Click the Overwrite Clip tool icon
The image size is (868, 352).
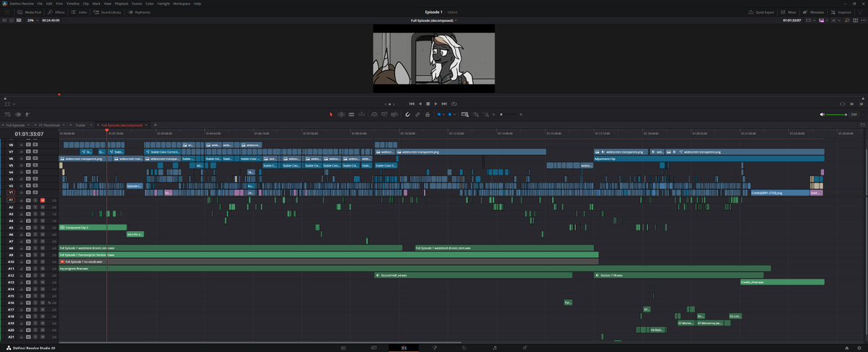click(x=384, y=114)
